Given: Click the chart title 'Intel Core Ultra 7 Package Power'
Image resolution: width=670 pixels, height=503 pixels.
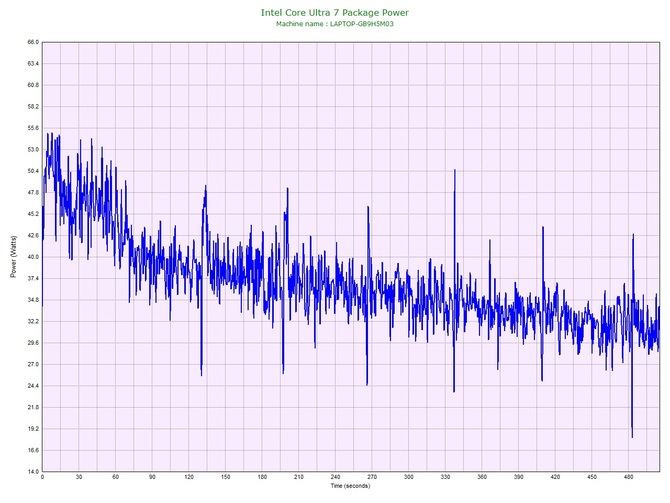Looking at the screenshot, I should pos(335,12).
